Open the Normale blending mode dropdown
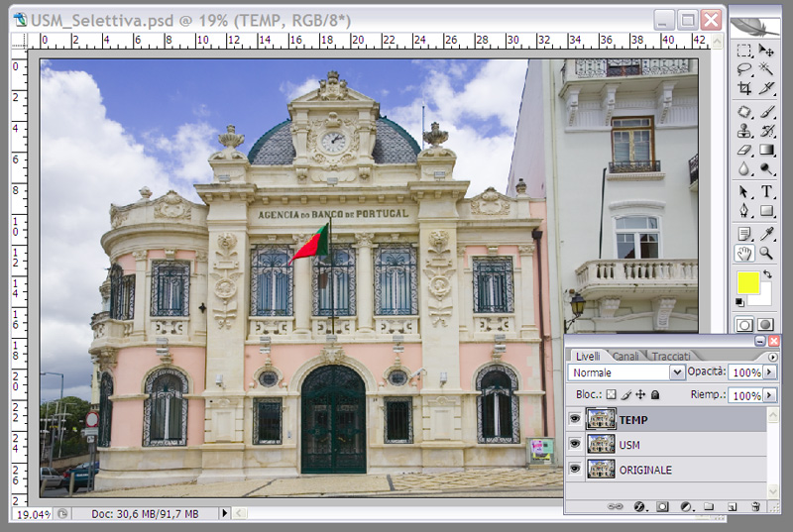 tap(626, 372)
